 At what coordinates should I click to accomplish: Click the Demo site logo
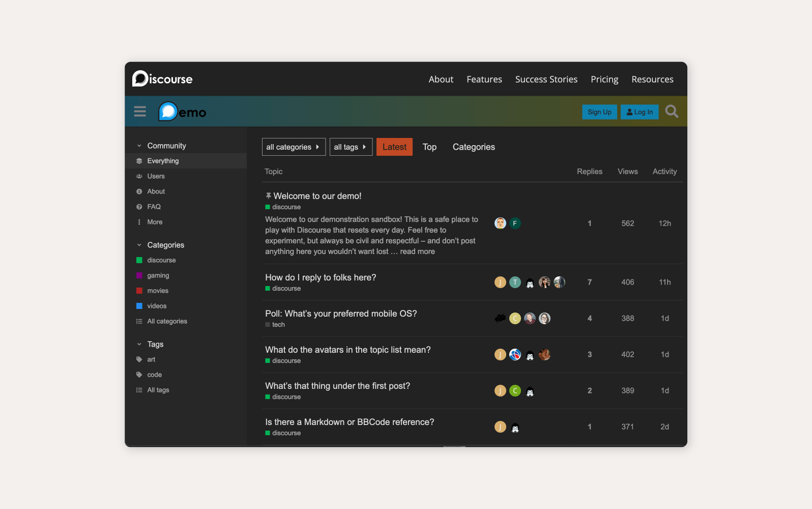(x=182, y=111)
